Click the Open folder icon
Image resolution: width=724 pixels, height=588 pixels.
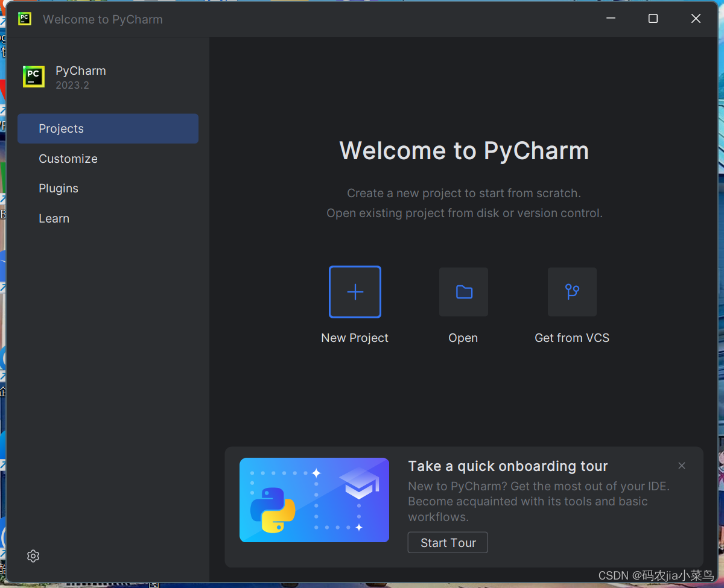click(463, 292)
